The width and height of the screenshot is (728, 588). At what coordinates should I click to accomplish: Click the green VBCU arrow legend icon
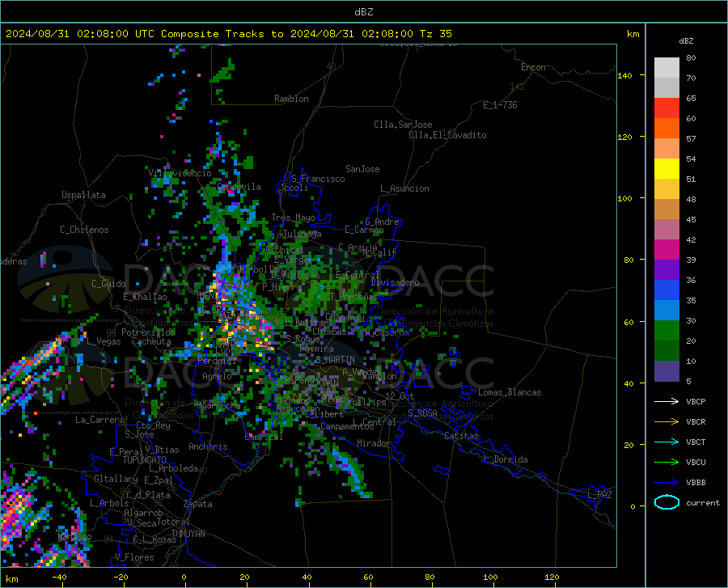pyautogui.click(x=667, y=463)
